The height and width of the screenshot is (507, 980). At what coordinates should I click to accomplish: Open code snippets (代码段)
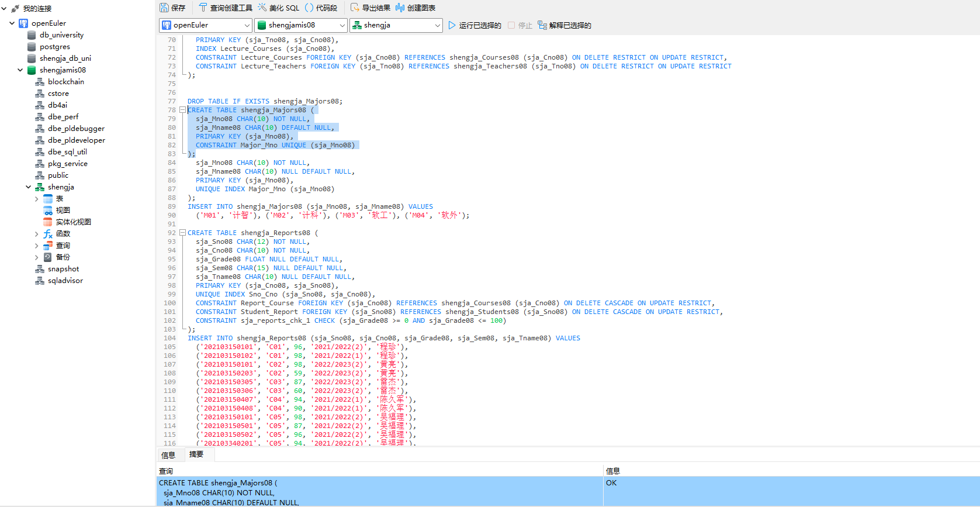click(x=321, y=8)
